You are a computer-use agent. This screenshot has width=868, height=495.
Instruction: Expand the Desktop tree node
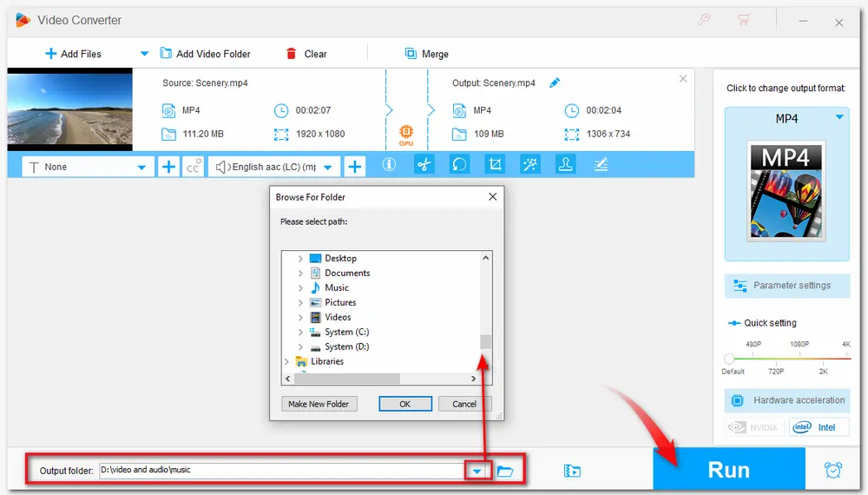300,259
